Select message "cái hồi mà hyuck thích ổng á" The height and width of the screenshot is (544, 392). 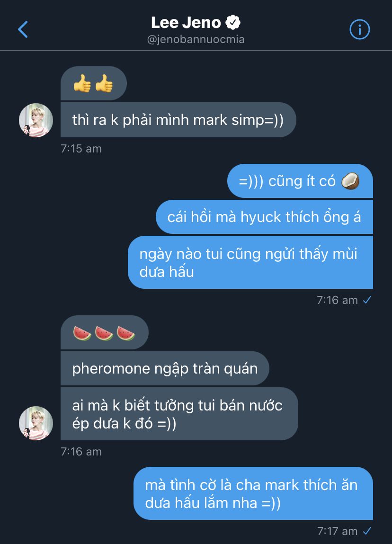click(x=264, y=217)
